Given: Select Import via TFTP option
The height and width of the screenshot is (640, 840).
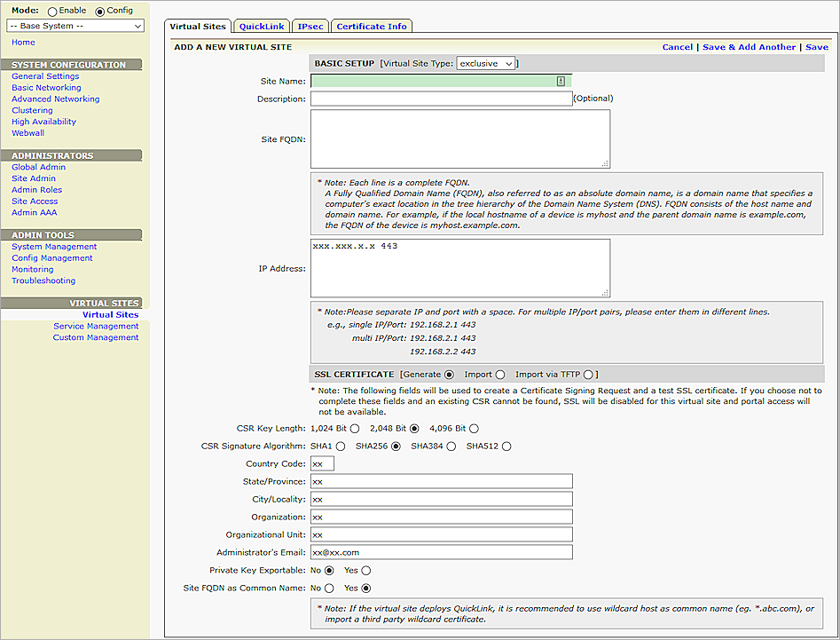Looking at the screenshot, I should 589,375.
